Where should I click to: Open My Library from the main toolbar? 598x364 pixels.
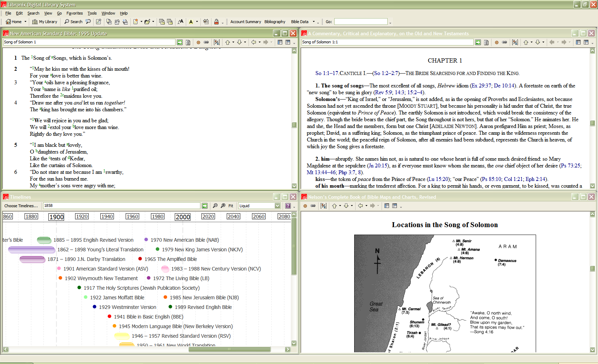(44, 22)
